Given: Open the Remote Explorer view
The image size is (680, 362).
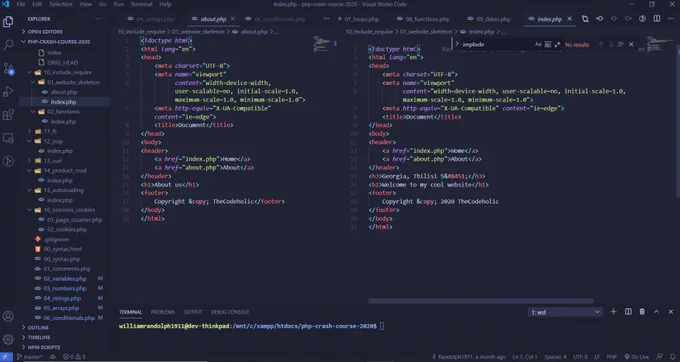Looking at the screenshot, I should 8,138.
